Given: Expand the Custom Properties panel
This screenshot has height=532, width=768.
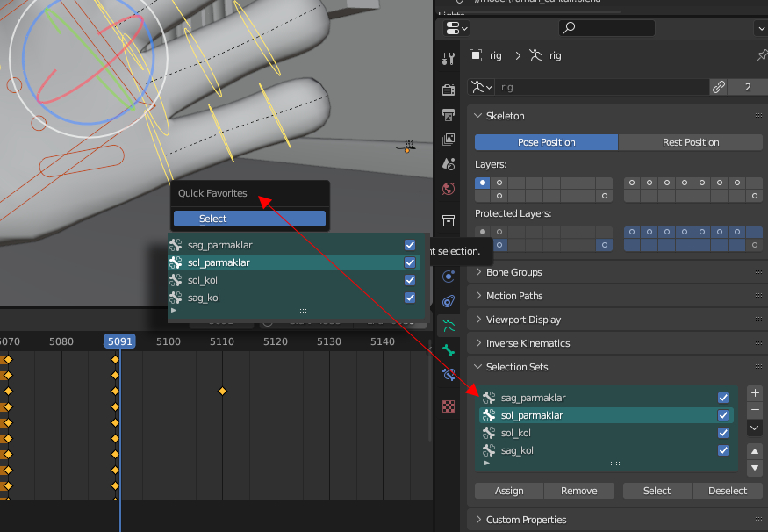Looking at the screenshot, I should click(478, 519).
